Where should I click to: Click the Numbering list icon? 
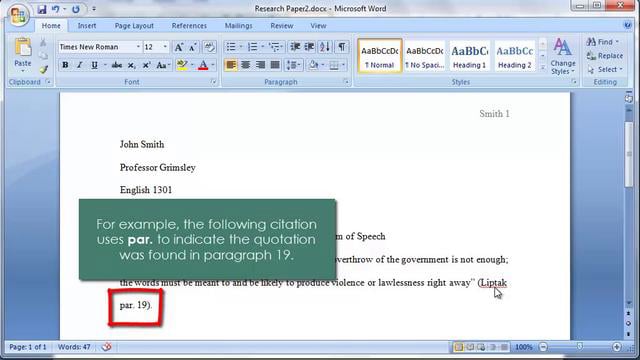[253, 47]
